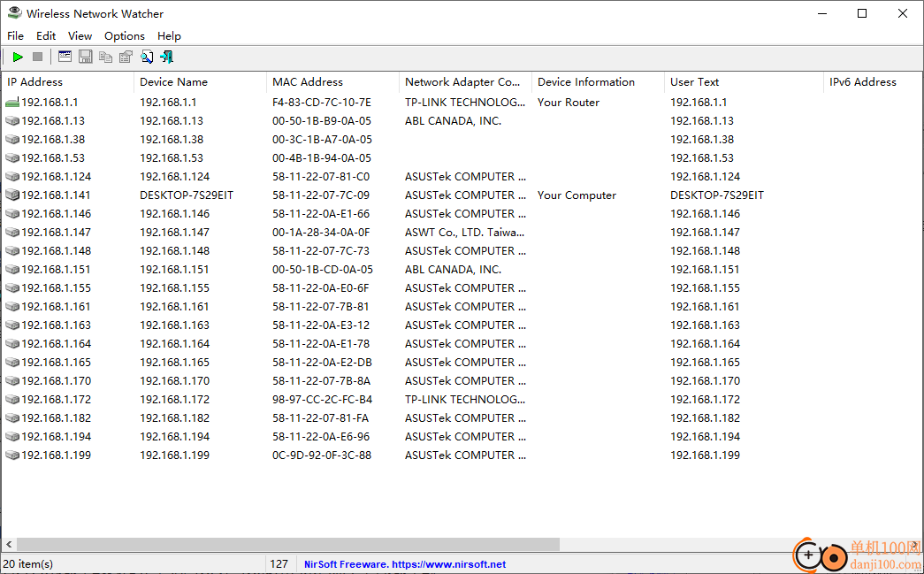
Task: Select the computer icon for 192.168.1.141
Action: tap(12, 195)
